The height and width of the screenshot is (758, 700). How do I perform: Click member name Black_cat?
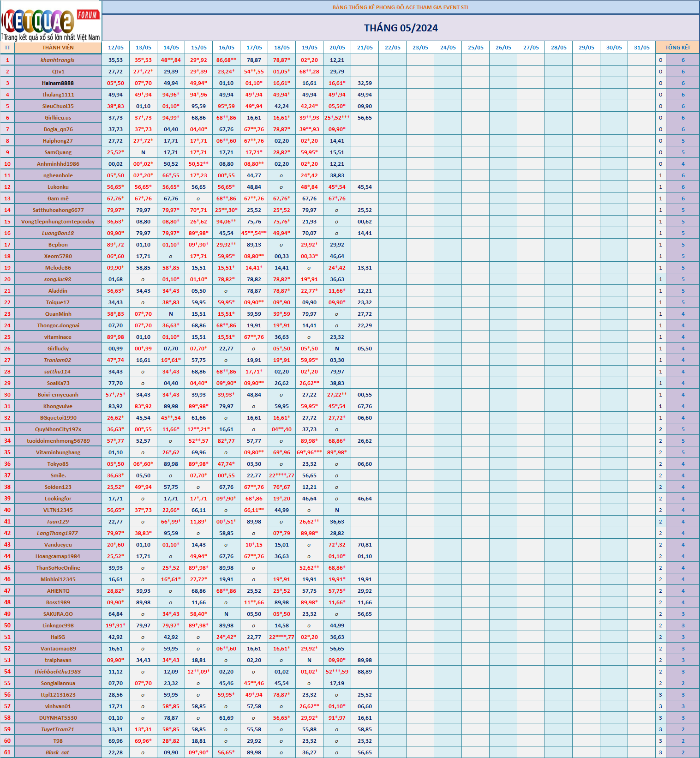click(58, 752)
